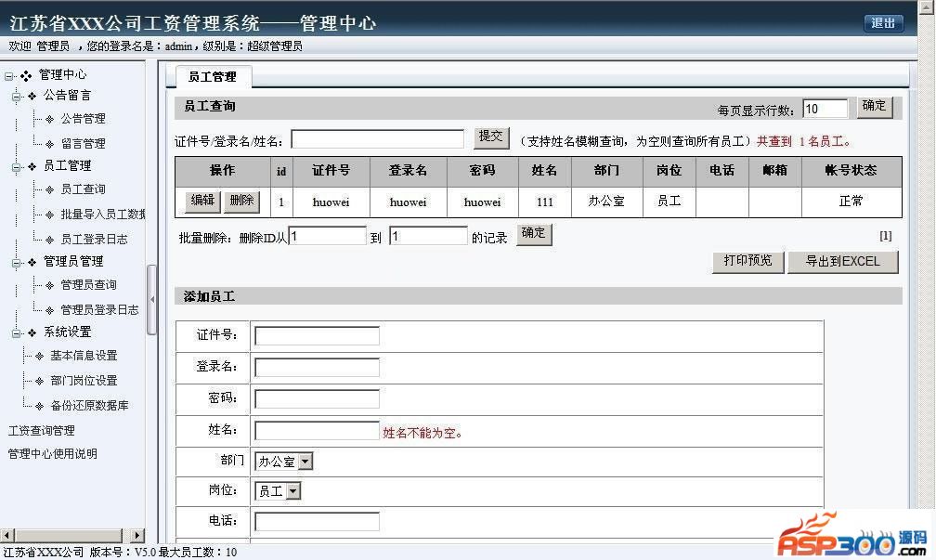Screen dimensions: 936x560
Task: Click 编辑 for employee huowei
Action: pos(202,201)
